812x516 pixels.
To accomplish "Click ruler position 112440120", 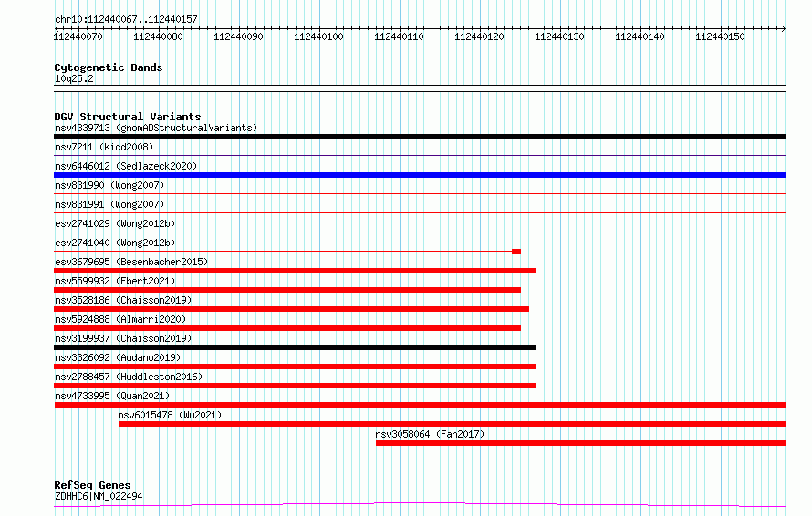I will [x=479, y=36].
